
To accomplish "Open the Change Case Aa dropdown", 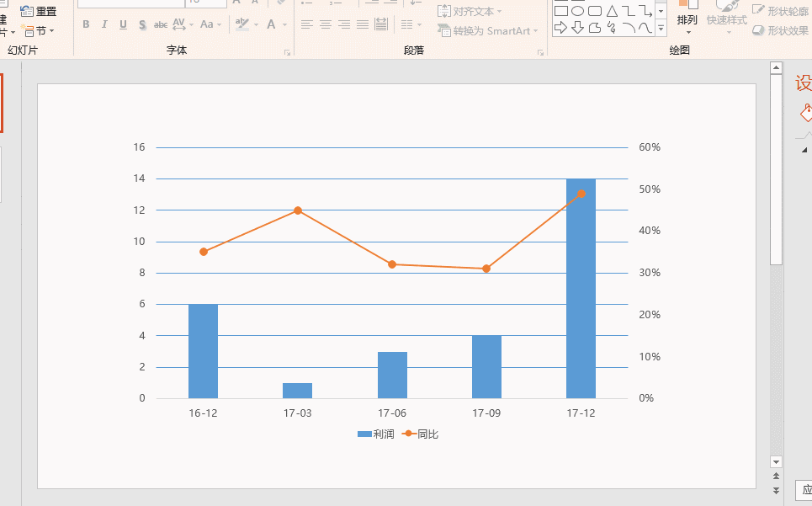I will tap(210, 24).
